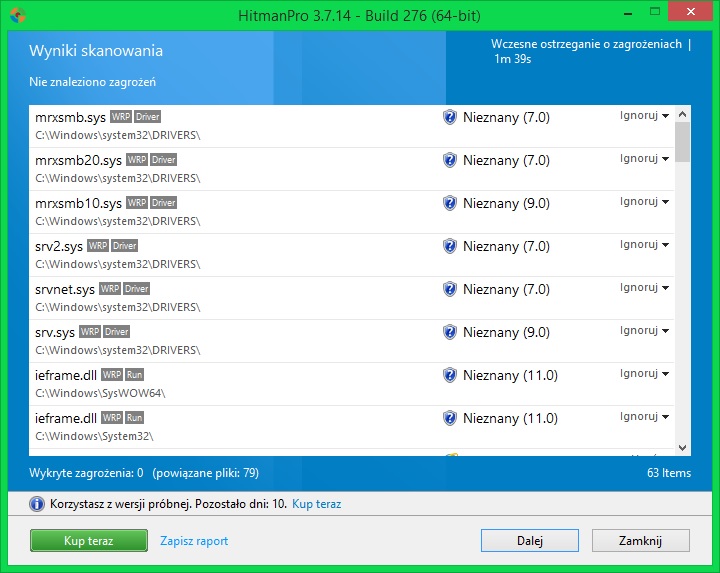Click shield icon for srv2.sys
This screenshot has width=720, height=573.
(450, 246)
